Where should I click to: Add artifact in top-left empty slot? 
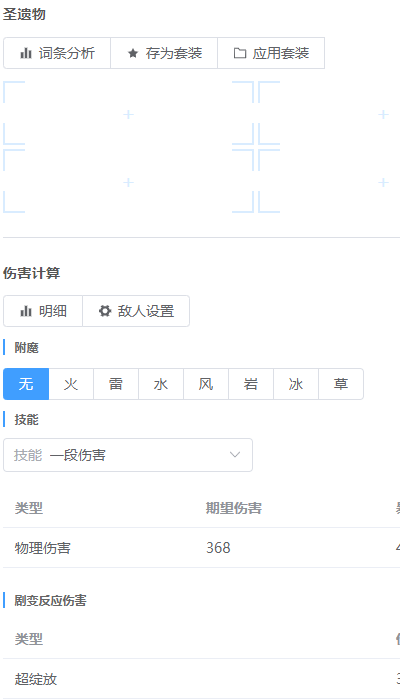(x=128, y=115)
